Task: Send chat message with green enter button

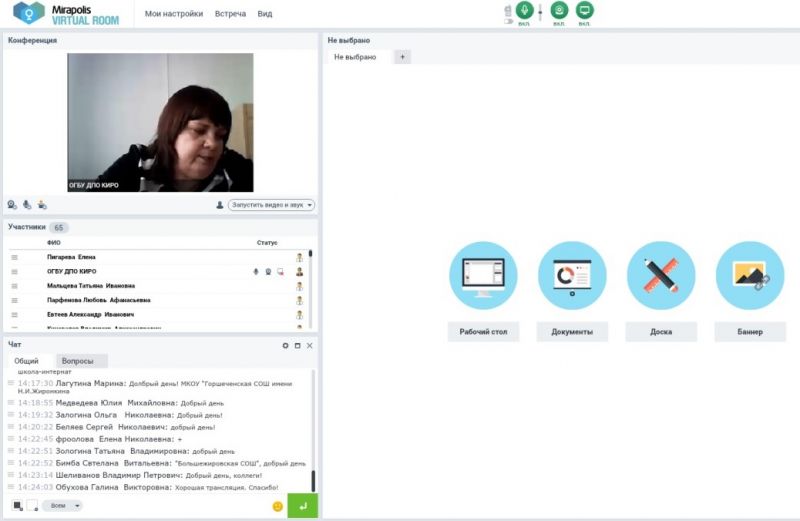Action: click(x=303, y=506)
